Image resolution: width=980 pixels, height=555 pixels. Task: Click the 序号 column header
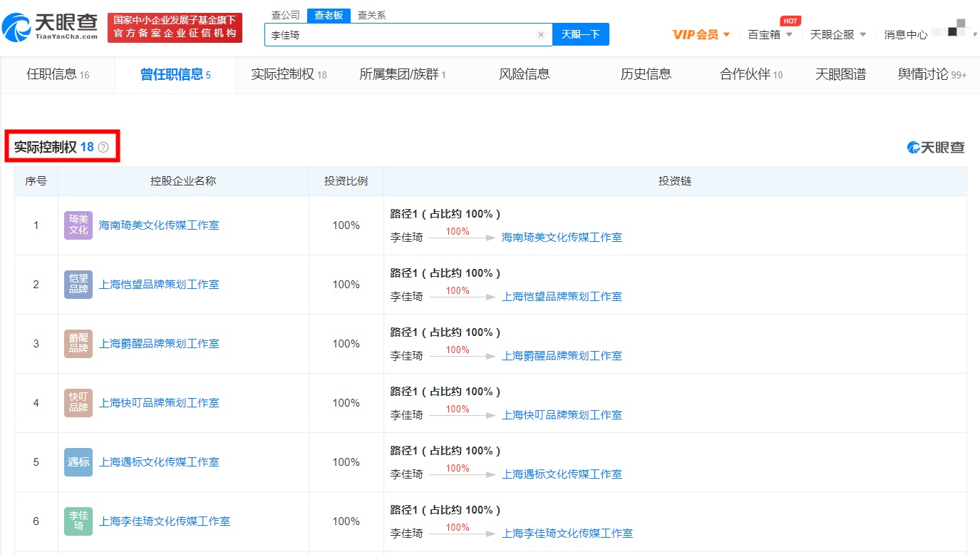(36, 181)
